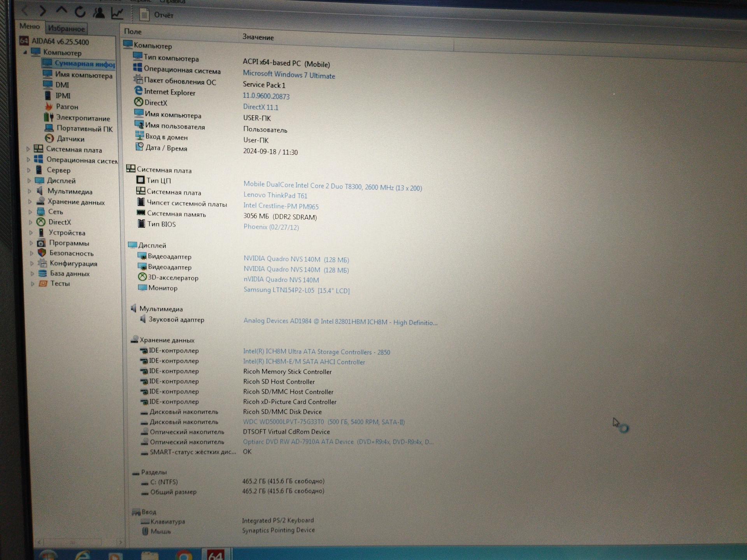Select the 3D-акселератор row icon

[142, 276]
